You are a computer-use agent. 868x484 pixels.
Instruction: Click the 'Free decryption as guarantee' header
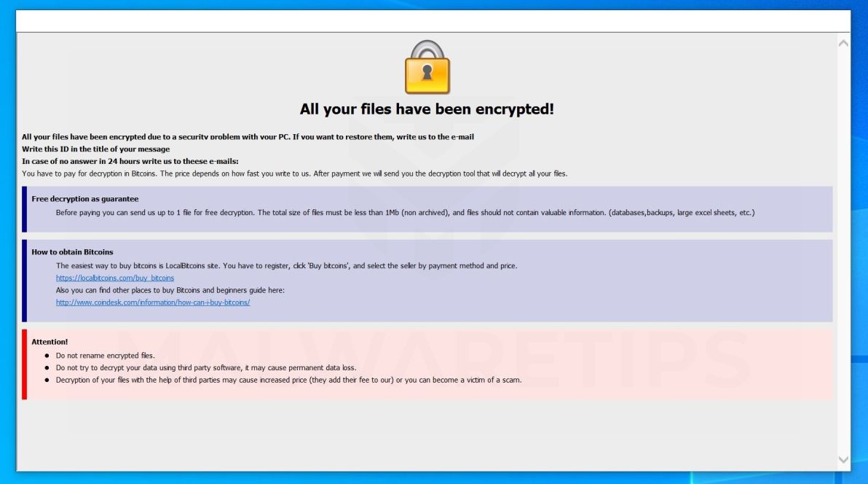pos(84,198)
